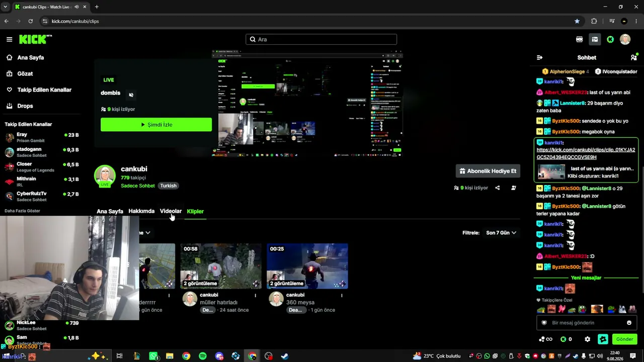Open the green Kicks currency icon in header
The image size is (644, 362).
click(610, 39)
